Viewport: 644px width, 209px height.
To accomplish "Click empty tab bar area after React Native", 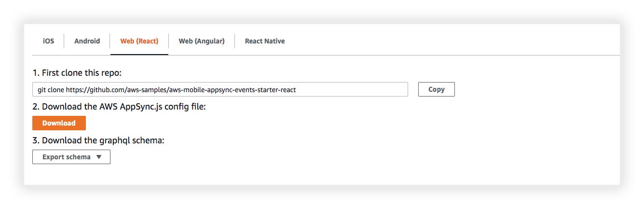I will 434,41.
